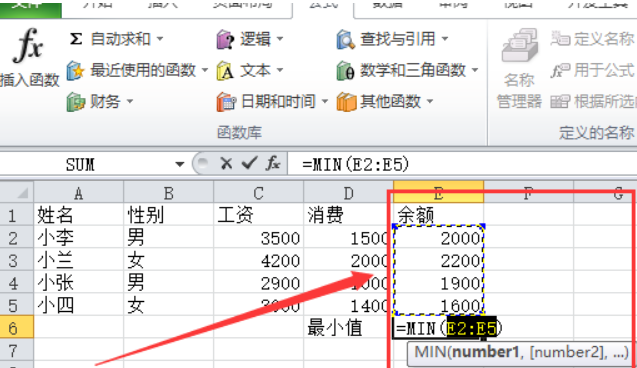This screenshot has height=368, width=637.
Task: Click the Financial (财务) functions book icon
Action: [76, 101]
